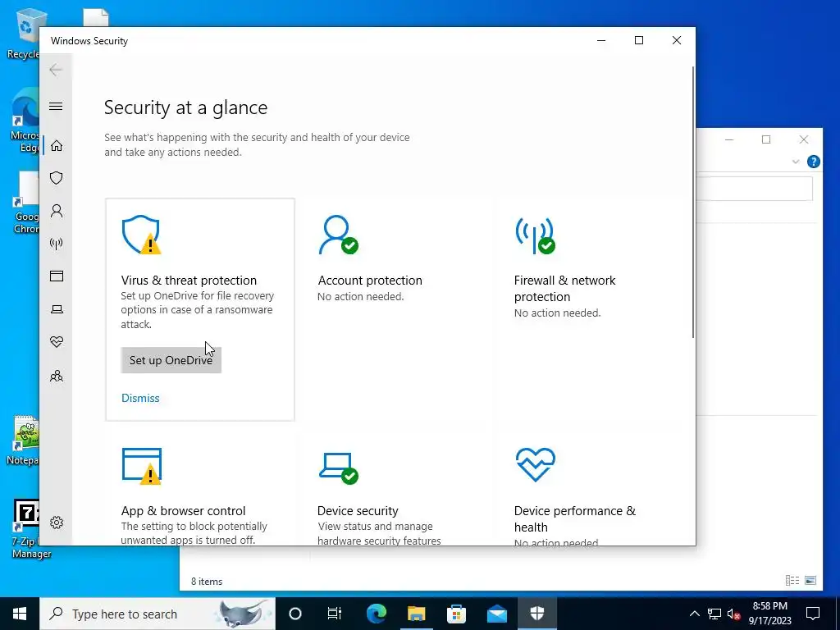The image size is (840, 630).
Task: Launch Microsoft Edge from taskbar
Action: coord(377,614)
